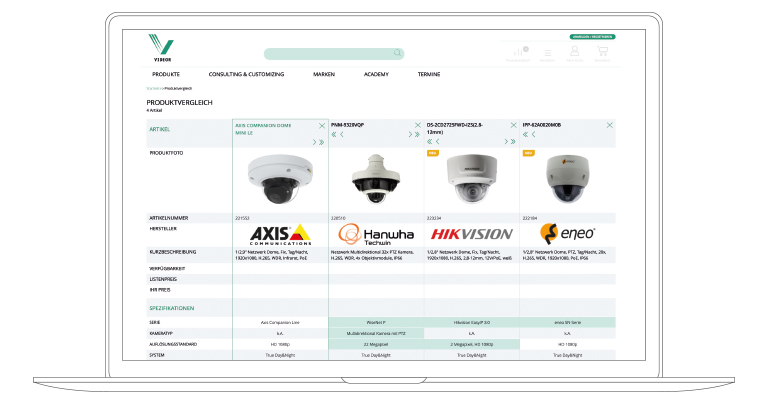This screenshot has height=403, width=770.
Task: Click the Axis Companion Line series cell
Action: click(280, 322)
